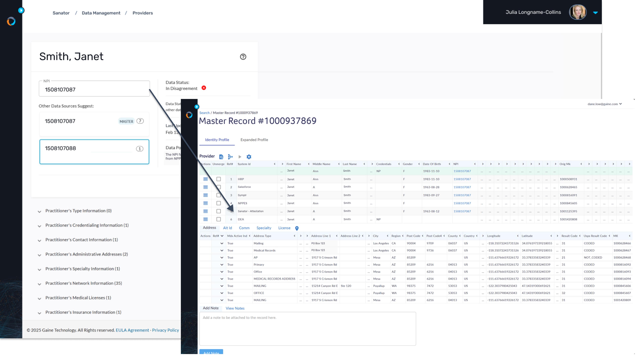Image resolution: width=644 pixels, height=362 pixels.
Task: Open help icon beside Smith, Janet
Action: click(x=243, y=57)
